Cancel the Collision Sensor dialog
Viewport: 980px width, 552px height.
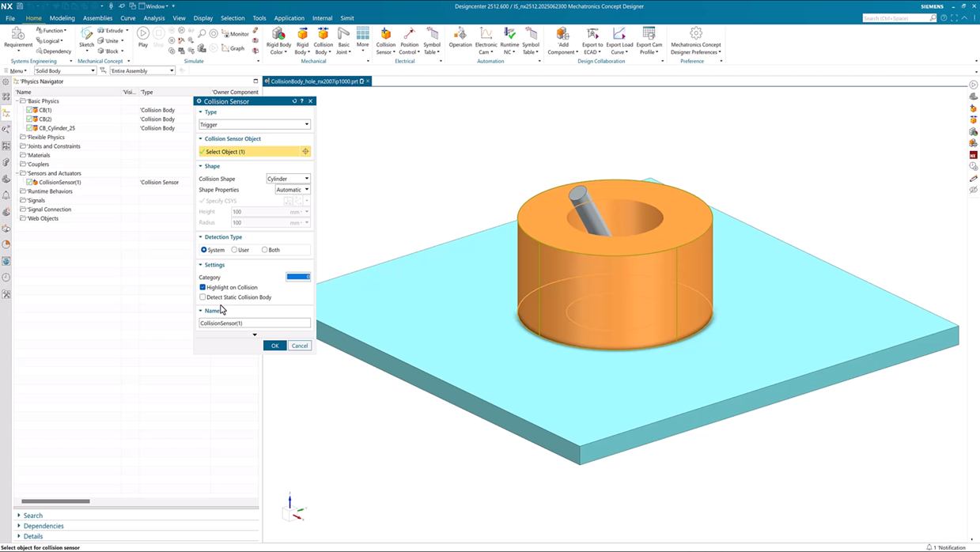(x=299, y=346)
